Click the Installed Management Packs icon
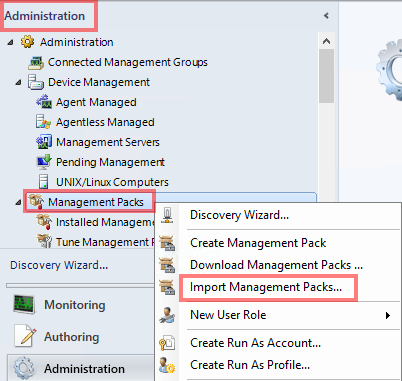Image resolution: width=402 pixels, height=381 pixels. (44, 222)
